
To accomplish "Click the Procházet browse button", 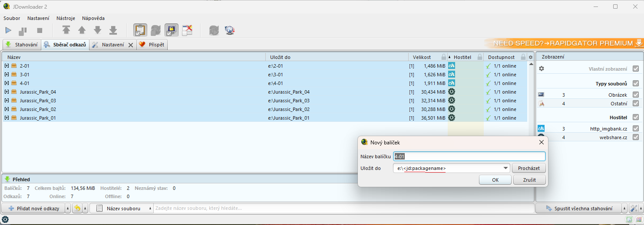I will tap(528, 168).
